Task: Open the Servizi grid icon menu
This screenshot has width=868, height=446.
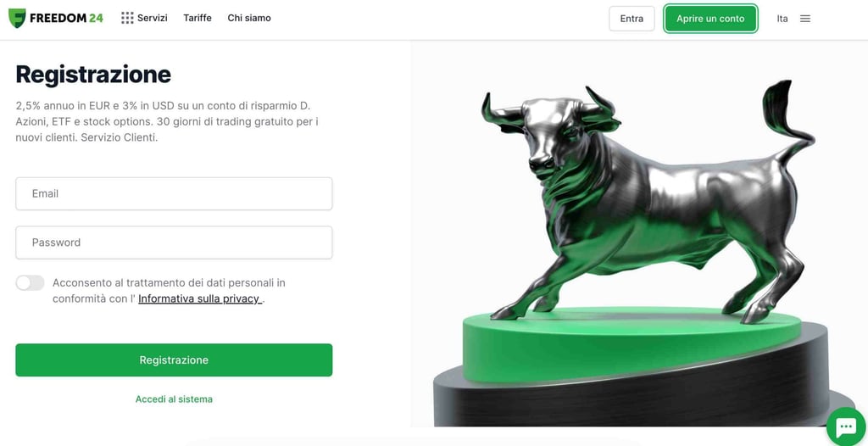Action: [x=127, y=19]
